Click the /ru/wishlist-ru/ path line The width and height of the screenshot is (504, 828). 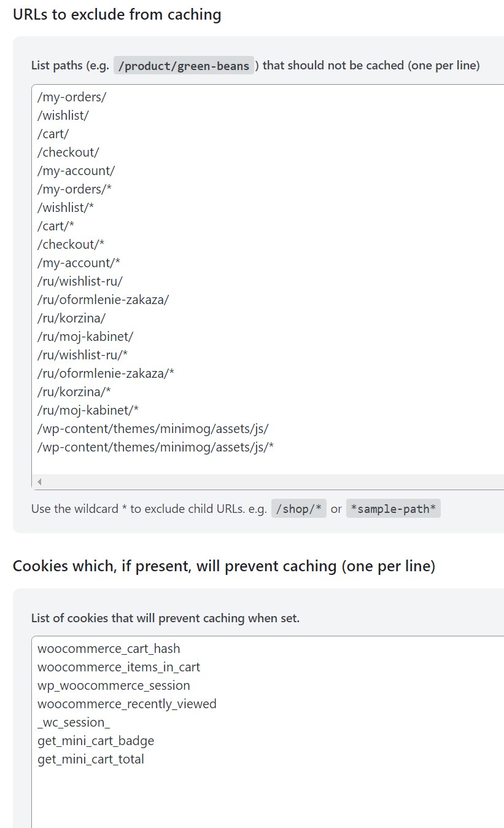pos(80,281)
